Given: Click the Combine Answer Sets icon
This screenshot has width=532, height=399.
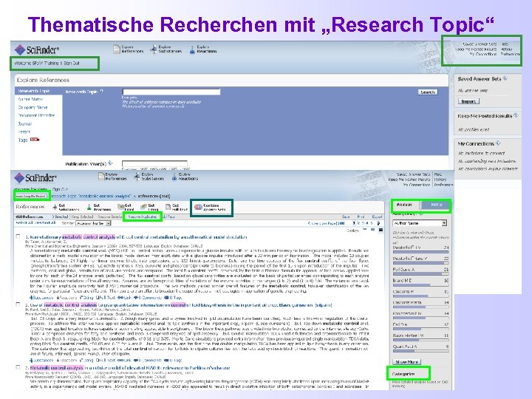Looking at the screenshot, I should [x=198, y=207].
